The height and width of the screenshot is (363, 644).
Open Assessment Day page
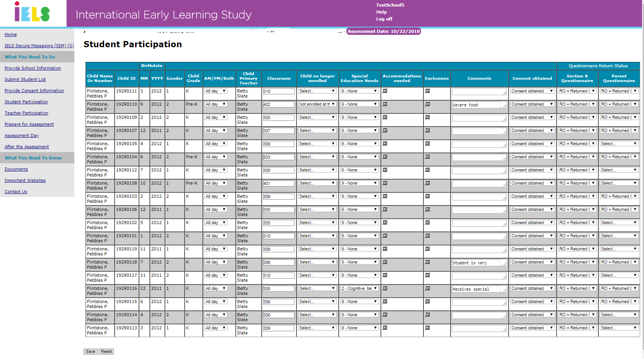pyautogui.click(x=22, y=135)
